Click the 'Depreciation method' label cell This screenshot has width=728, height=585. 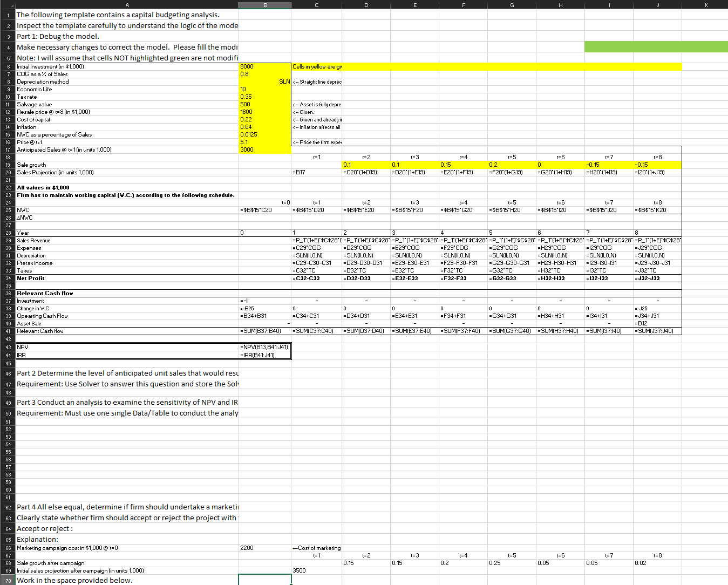pos(127,81)
